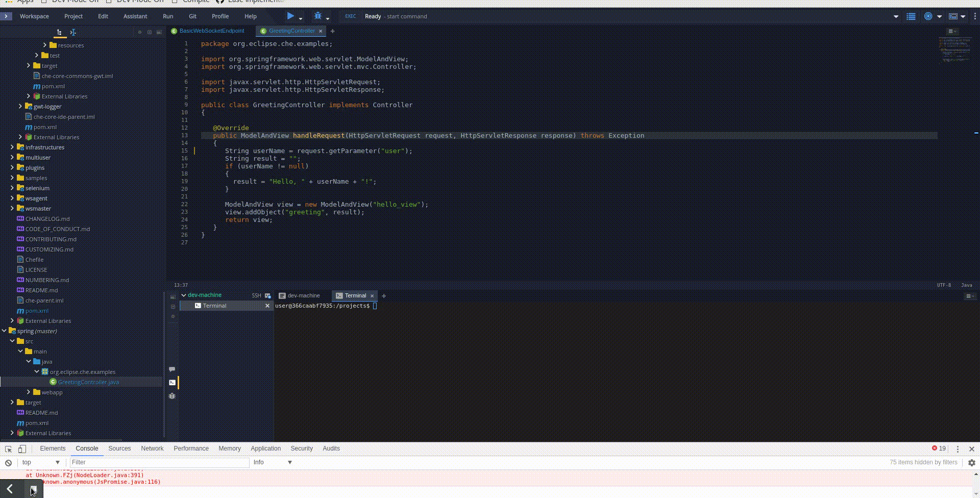Viewport: 980px width, 498px height.
Task: Open DevTools more options menu
Action: [x=958, y=449]
